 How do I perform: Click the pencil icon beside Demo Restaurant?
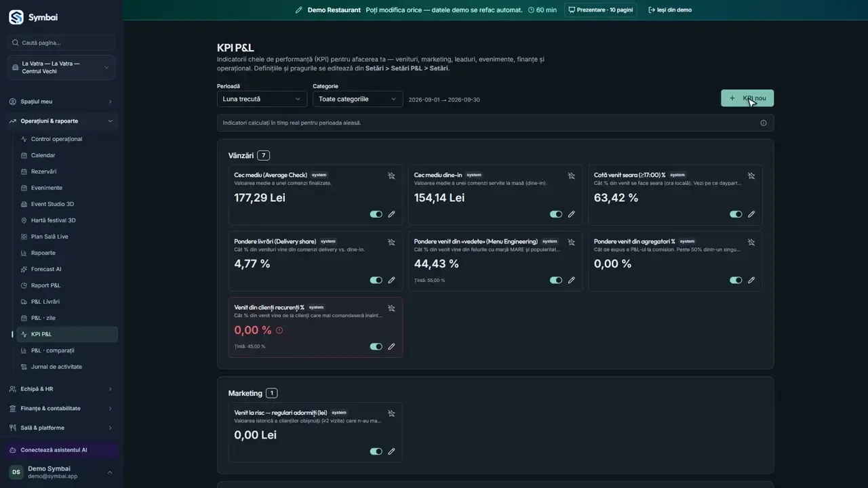299,10
